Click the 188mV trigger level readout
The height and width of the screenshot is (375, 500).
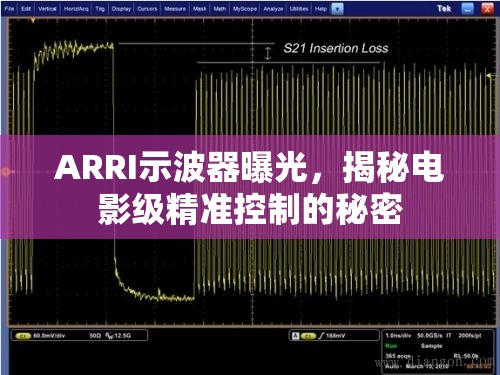(x=335, y=336)
